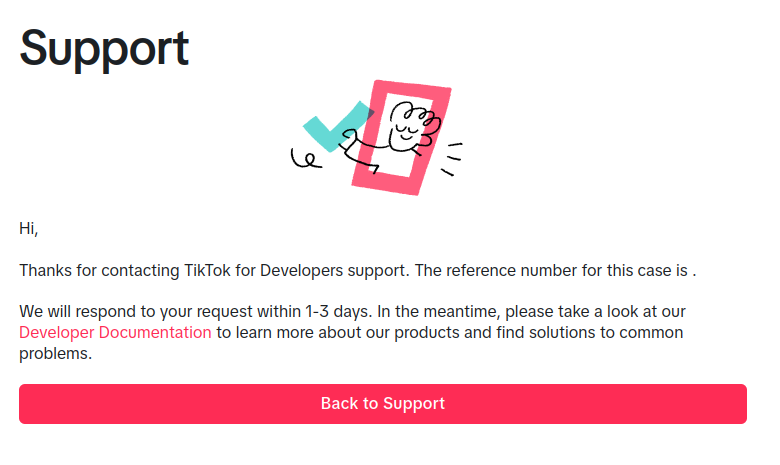Click the word "problems." at paragraph end

(x=56, y=353)
